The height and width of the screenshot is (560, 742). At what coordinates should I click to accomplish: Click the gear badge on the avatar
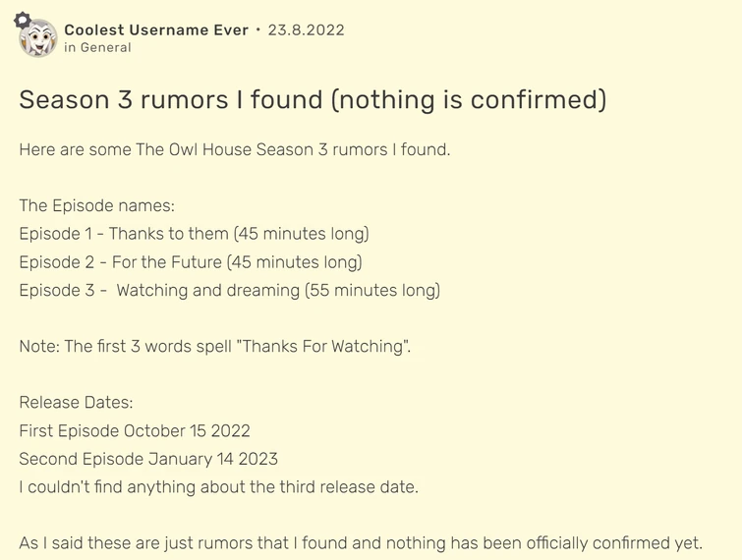23,20
